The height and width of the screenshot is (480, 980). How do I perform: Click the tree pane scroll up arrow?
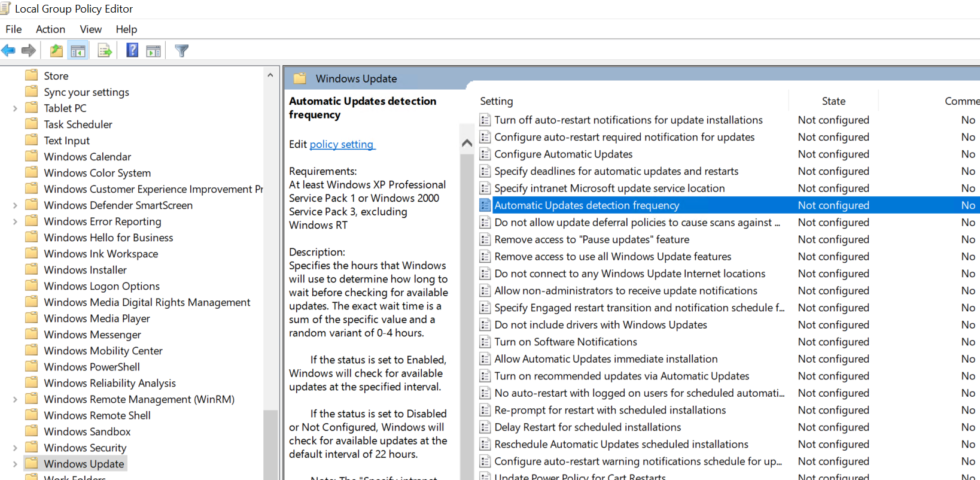click(270, 75)
